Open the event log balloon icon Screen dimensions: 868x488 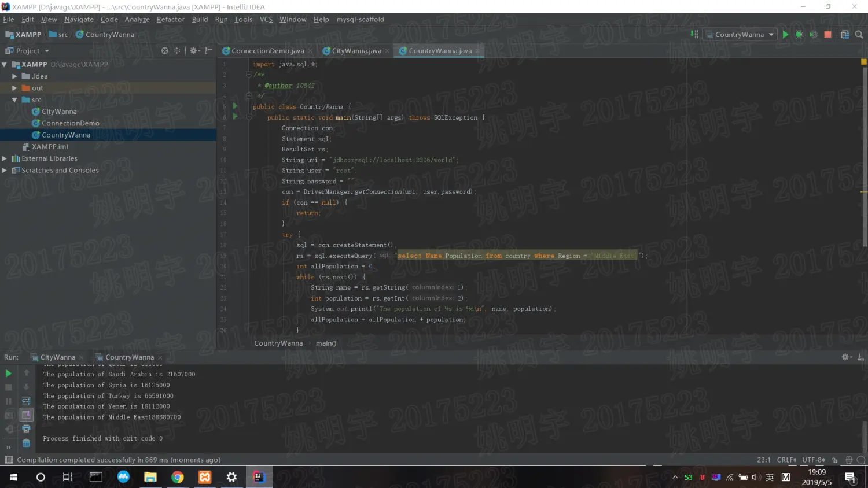pos(861,460)
